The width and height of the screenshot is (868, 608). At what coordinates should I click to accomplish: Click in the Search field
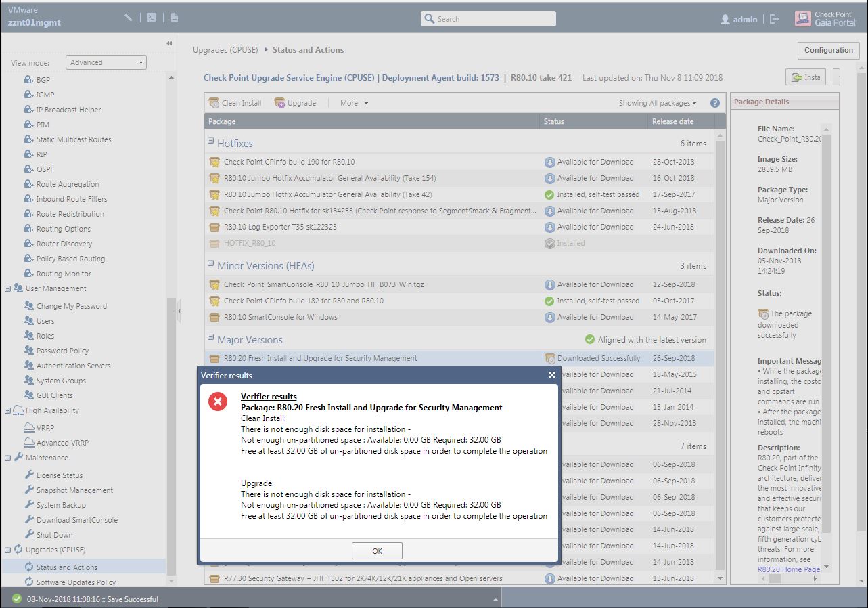click(x=488, y=19)
